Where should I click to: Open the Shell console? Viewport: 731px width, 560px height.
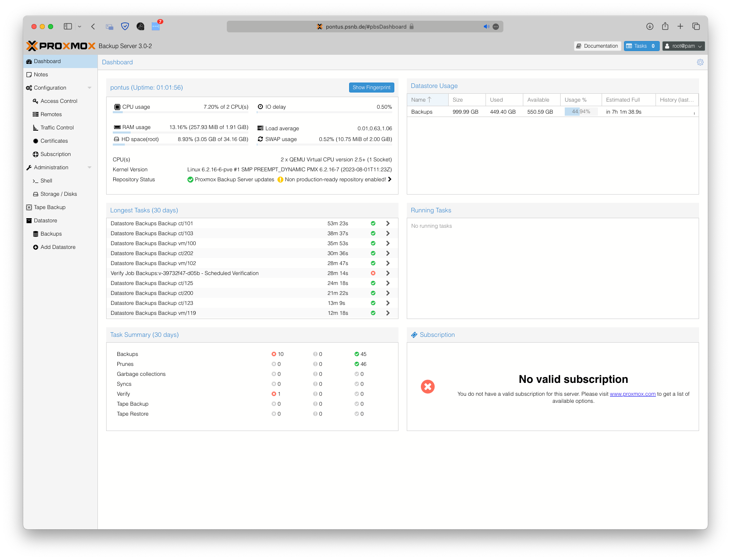(61, 181)
